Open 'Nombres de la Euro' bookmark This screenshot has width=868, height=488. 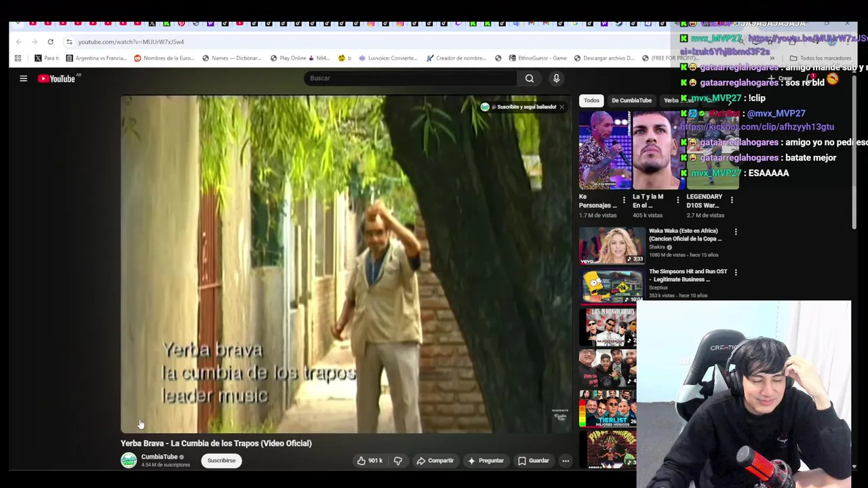click(x=164, y=58)
